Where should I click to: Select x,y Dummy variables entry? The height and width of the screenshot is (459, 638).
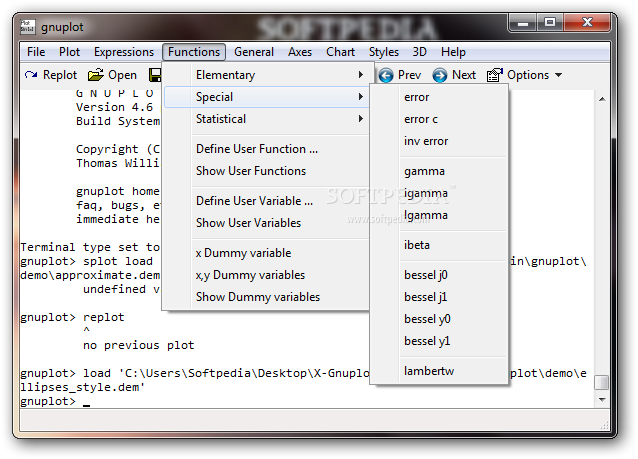[x=267, y=275]
